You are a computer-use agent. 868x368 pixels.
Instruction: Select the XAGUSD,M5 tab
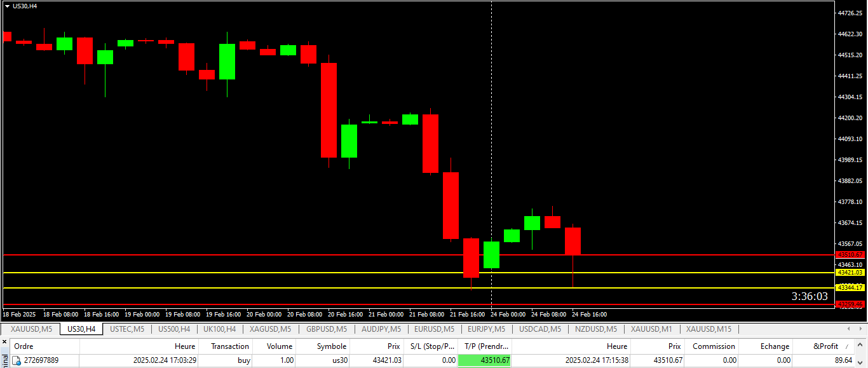[270, 329]
